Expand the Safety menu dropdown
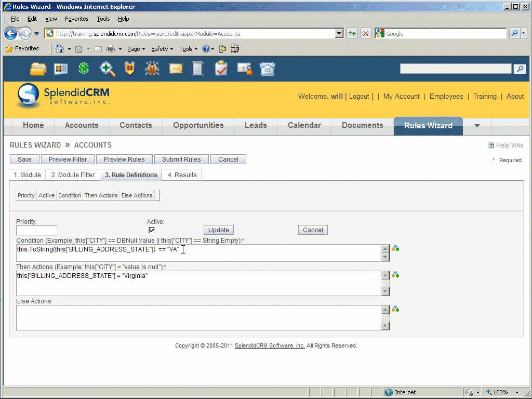This screenshot has width=532, height=399. pos(162,49)
